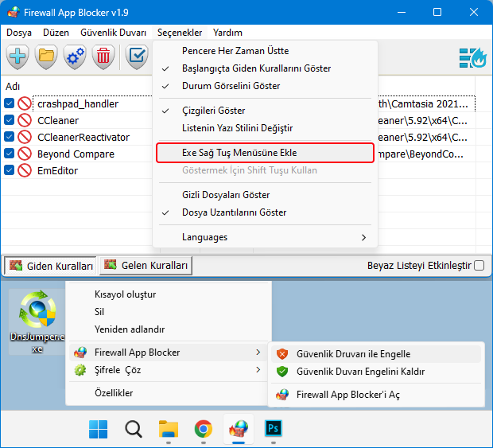Uncheck the CCleanerReactivator rule checkbox
493x448 pixels.
9,137
